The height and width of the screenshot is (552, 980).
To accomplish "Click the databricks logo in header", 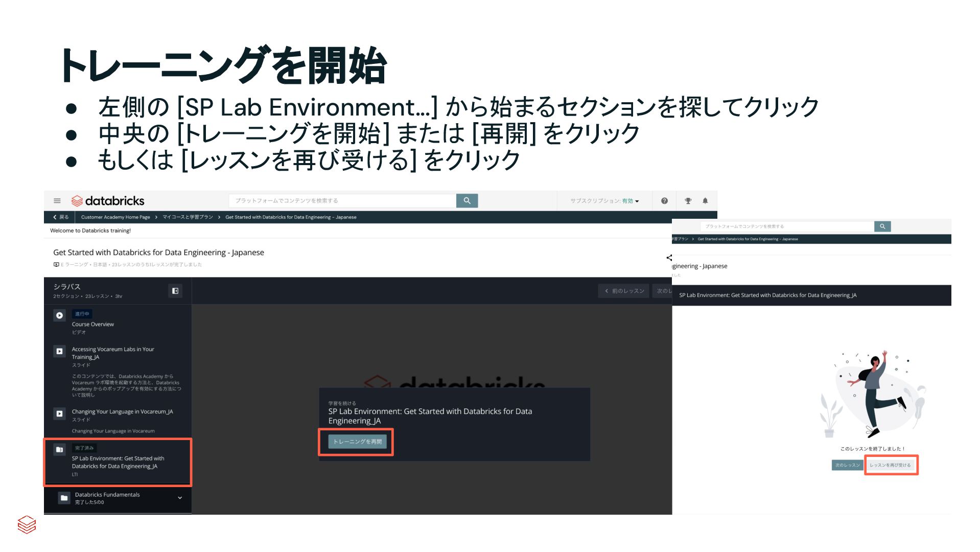I will point(108,201).
